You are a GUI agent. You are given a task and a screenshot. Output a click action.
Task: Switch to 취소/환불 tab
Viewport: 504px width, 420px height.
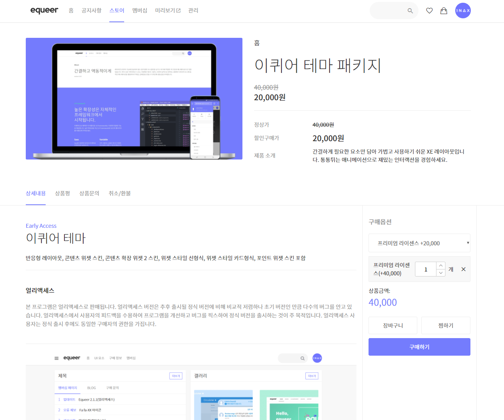119,193
